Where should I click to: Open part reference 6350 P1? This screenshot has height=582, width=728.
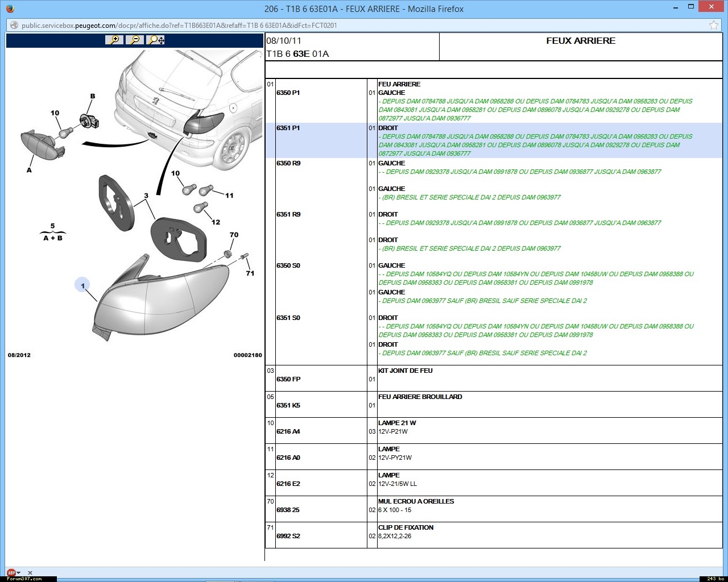coord(288,93)
